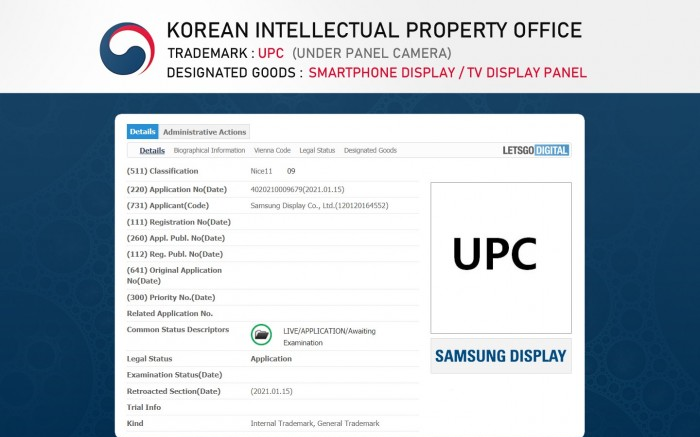This screenshot has width=700, height=437.
Task: Click the (260) Appl. Publ. No(Date) label
Action: (176, 238)
